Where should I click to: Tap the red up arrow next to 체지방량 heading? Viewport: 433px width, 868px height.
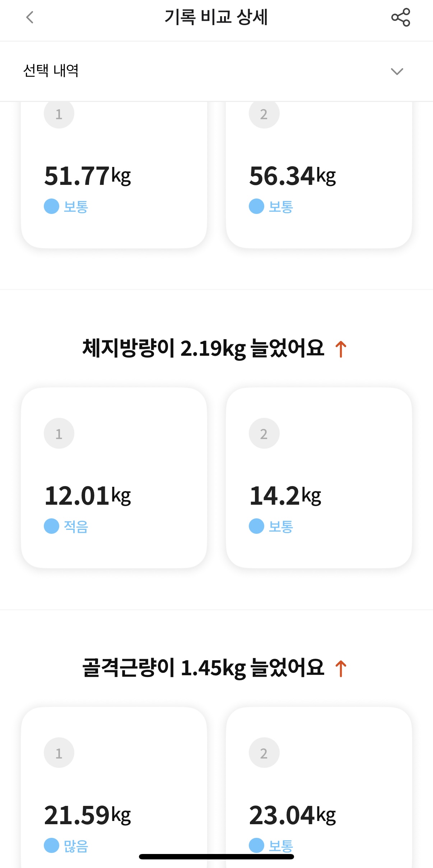tap(341, 349)
